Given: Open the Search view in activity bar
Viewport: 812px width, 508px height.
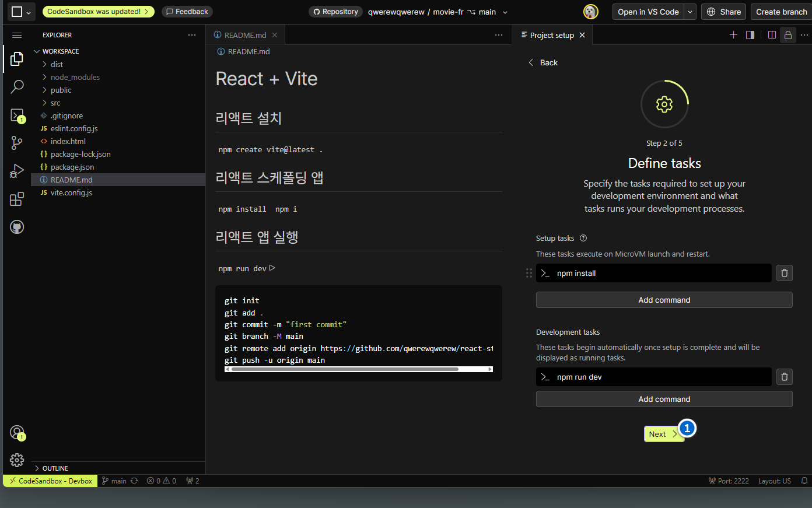Looking at the screenshot, I should click(x=17, y=87).
